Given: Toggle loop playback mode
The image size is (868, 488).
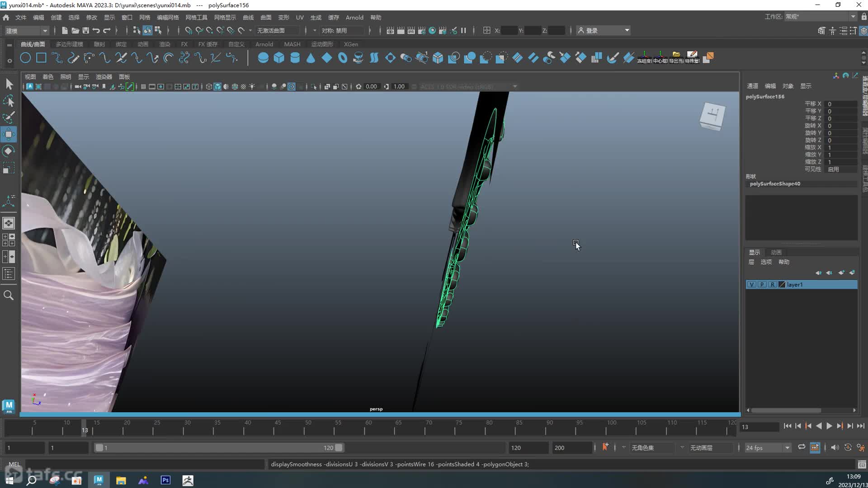Looking at the screenshot, I should (x=802, y=447).
